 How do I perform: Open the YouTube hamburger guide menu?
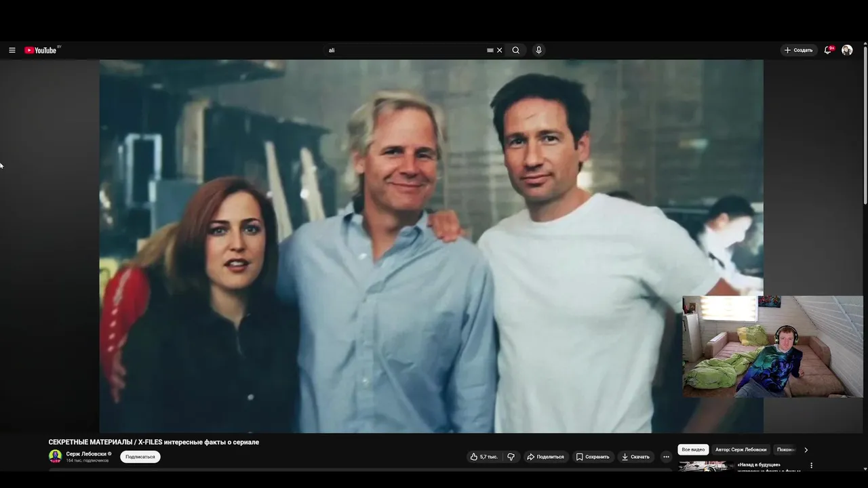click(x=12, y=50)
